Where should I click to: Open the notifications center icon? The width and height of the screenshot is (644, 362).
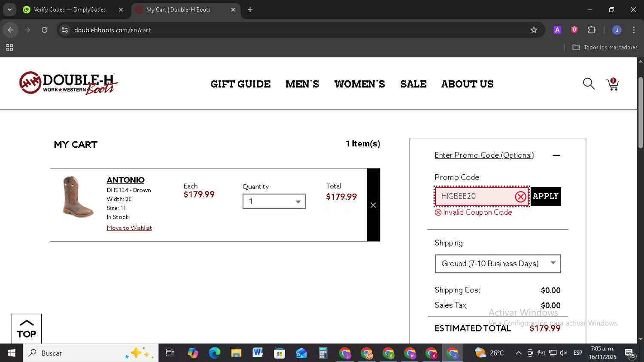[630, 353]
